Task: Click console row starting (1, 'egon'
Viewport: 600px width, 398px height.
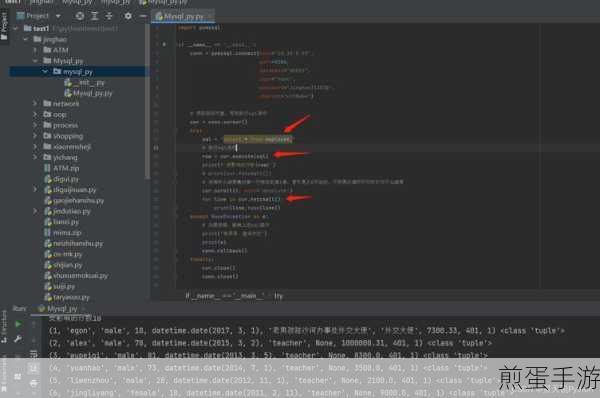Action: point(307,331)
